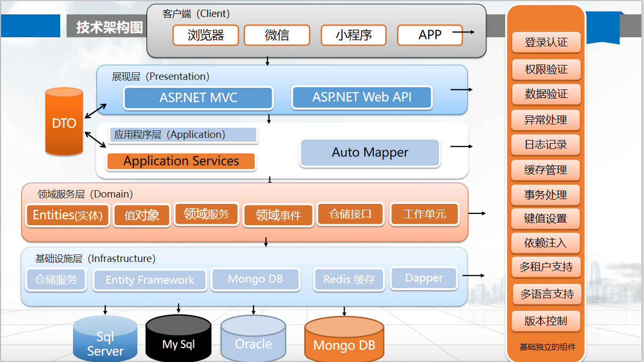
Task: Click the Entity Framework box
Action: (x=150, y=280)
